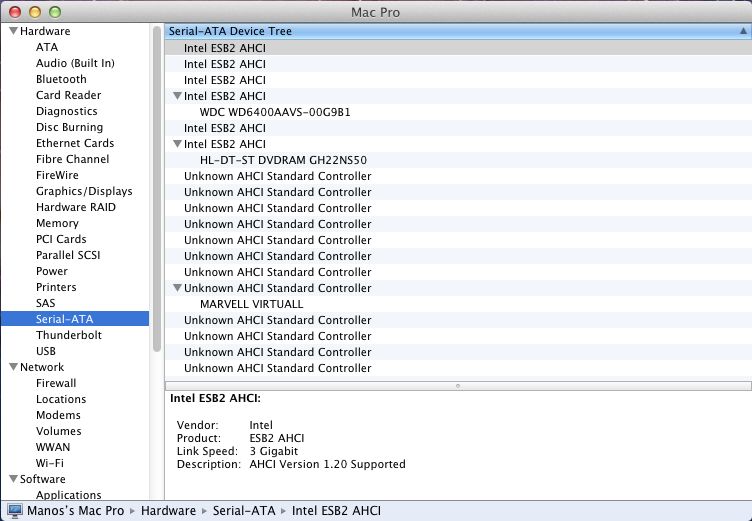Select the MARVELL VIRTUALL row
The height and width of the screenshot is (521, 752).
[458, 304]
